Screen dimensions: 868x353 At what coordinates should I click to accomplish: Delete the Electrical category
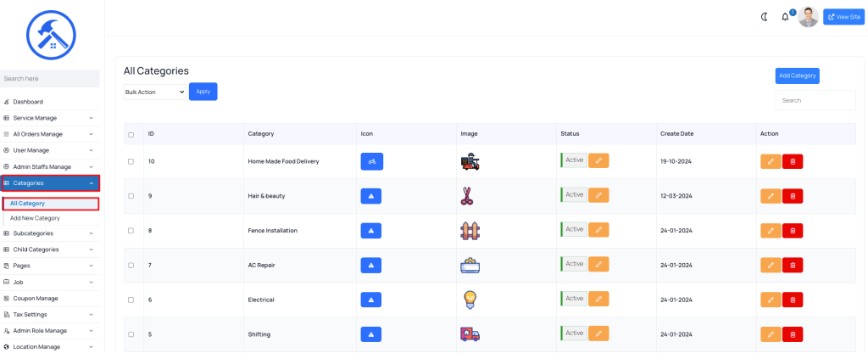click(x=793, y=300)
